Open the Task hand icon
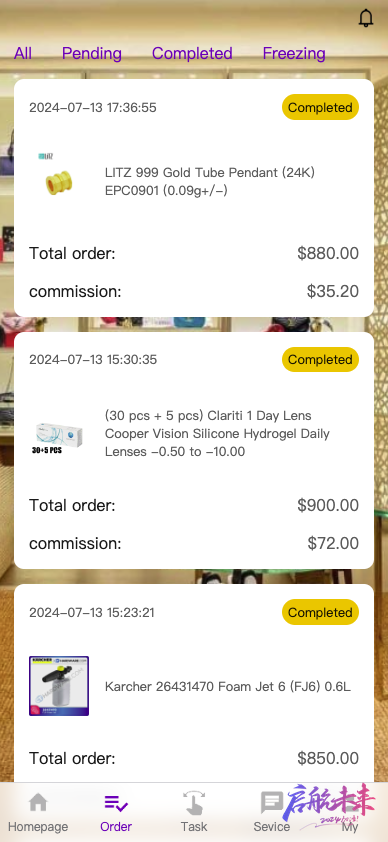388x842 pixels. tap(194, 803)
